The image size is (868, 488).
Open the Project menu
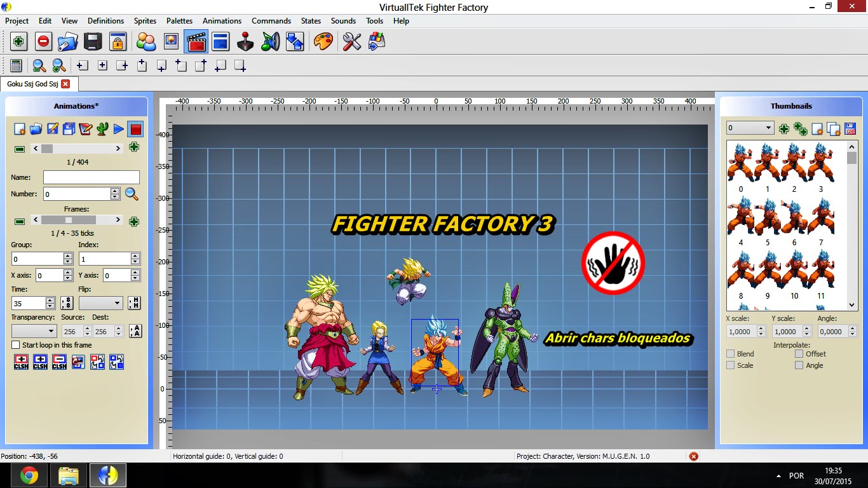[x=17, y=21]
